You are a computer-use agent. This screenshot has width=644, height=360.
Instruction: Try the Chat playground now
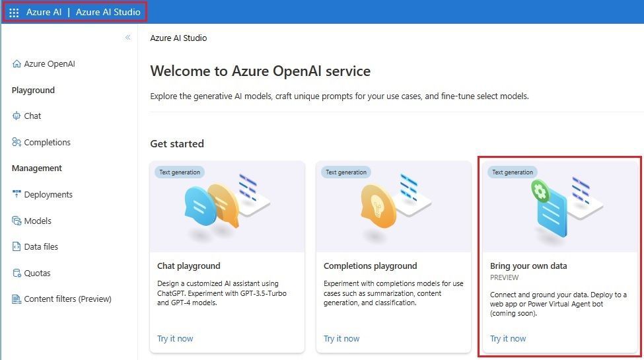tap(175, 339)
